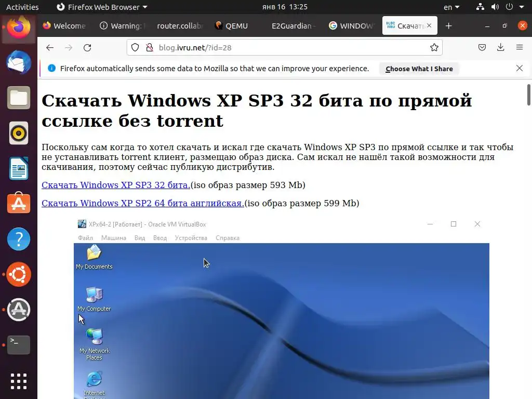Image resolution: width=532 pixels, height=399 pixels.
Task: Launch Firefox from the dock
Action: [19, 28]
